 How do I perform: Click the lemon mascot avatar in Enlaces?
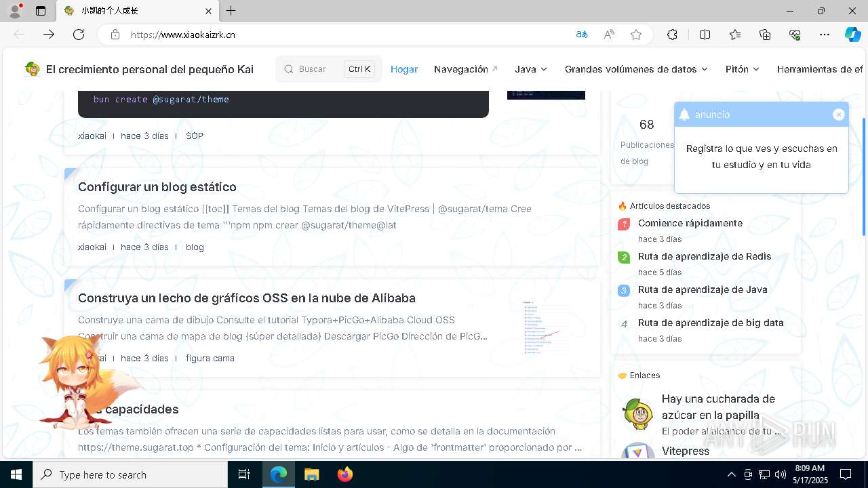coord(638,414)
